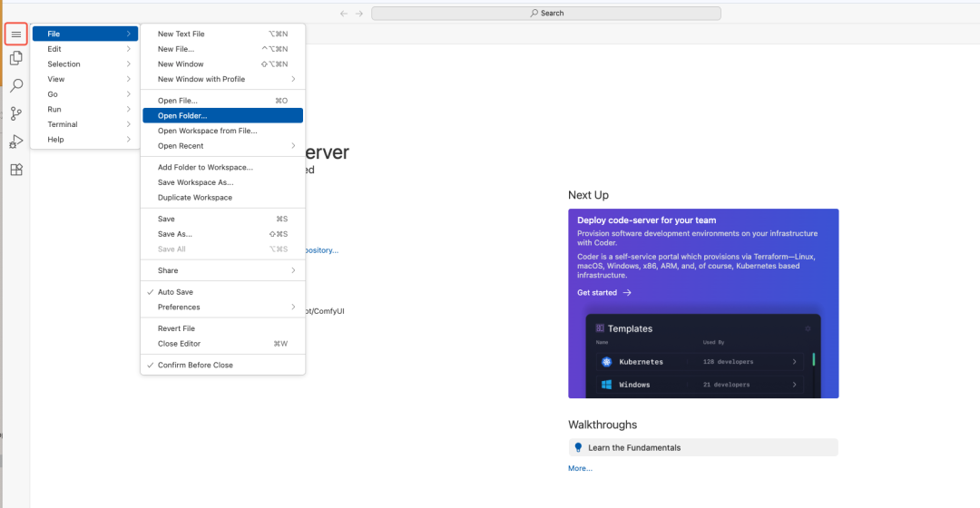Click the back navigation arrow
Viewport: 980px width, 508px height.
[344, 13]
